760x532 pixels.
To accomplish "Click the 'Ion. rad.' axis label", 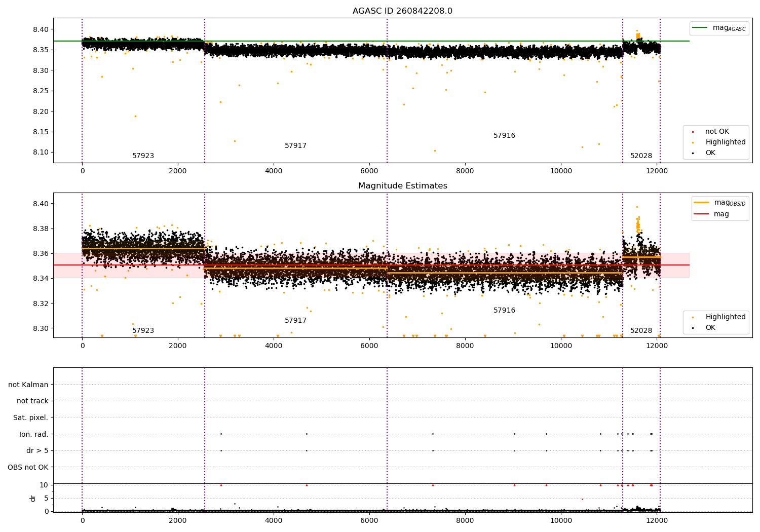I will [x=34, y=434].
